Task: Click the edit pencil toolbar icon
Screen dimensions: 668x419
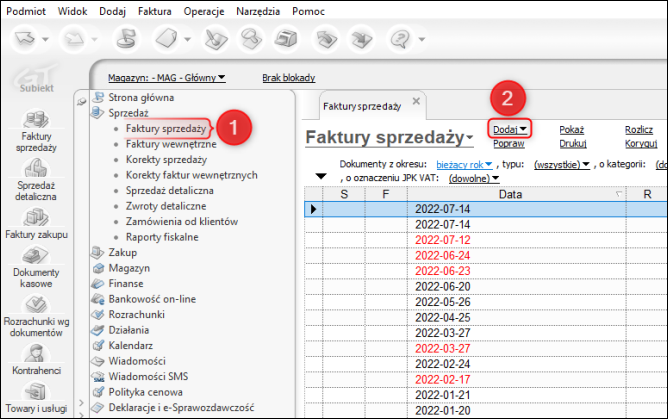Action: coord(216,39)
